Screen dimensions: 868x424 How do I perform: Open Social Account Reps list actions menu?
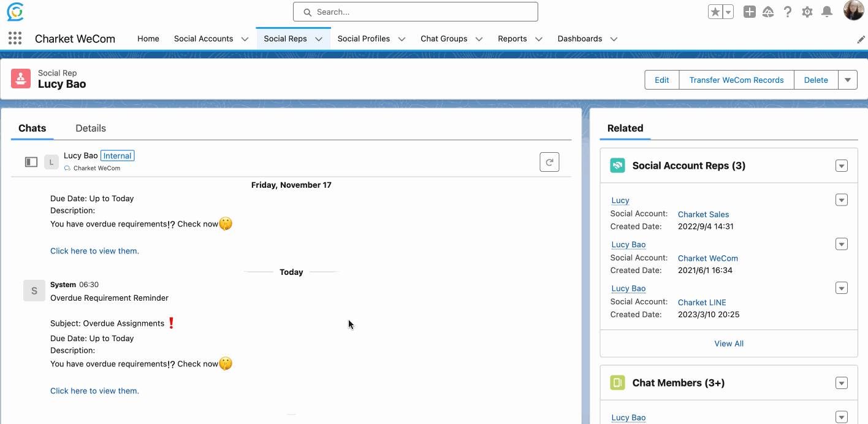[841, 166]
